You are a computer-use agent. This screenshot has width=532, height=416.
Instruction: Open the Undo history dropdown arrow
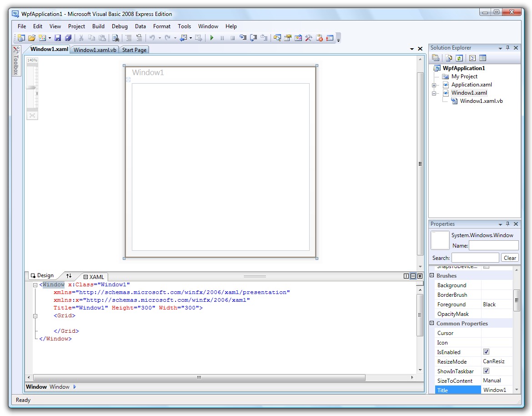point(160,38)
